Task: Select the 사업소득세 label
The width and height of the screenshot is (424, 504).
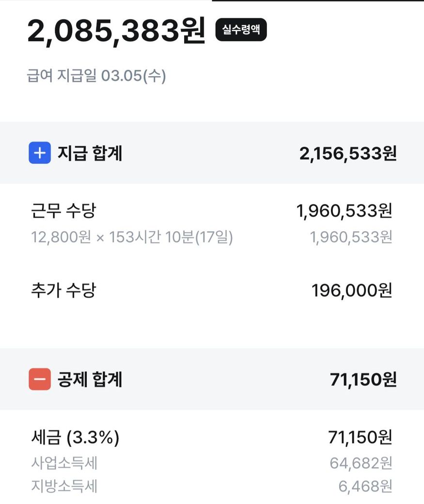Action: point(64,463)
